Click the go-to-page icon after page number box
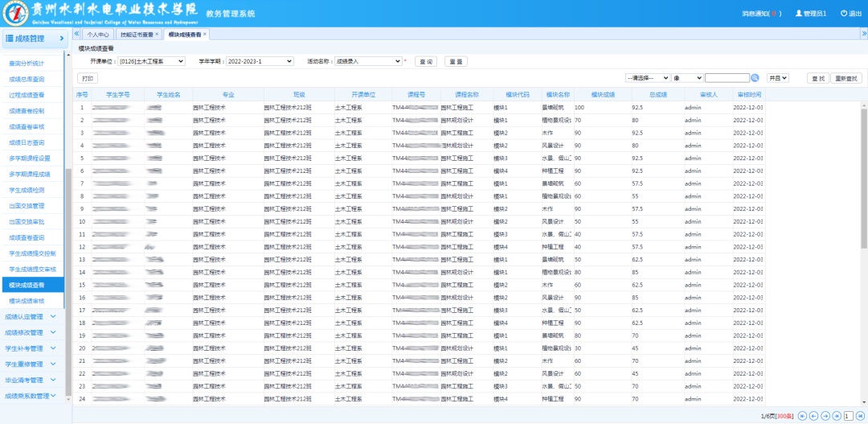 point(860,416)
